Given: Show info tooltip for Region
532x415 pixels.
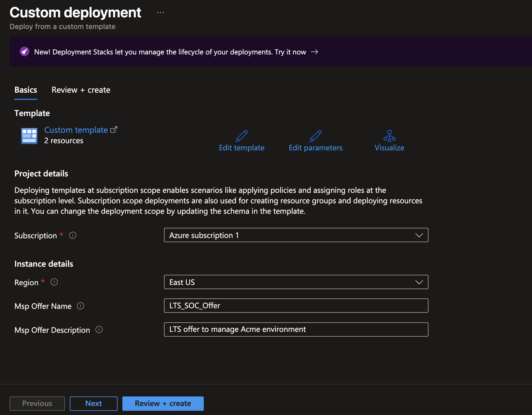Looking at the screenshot, I should pyautogui.click(x=54, y=282).
